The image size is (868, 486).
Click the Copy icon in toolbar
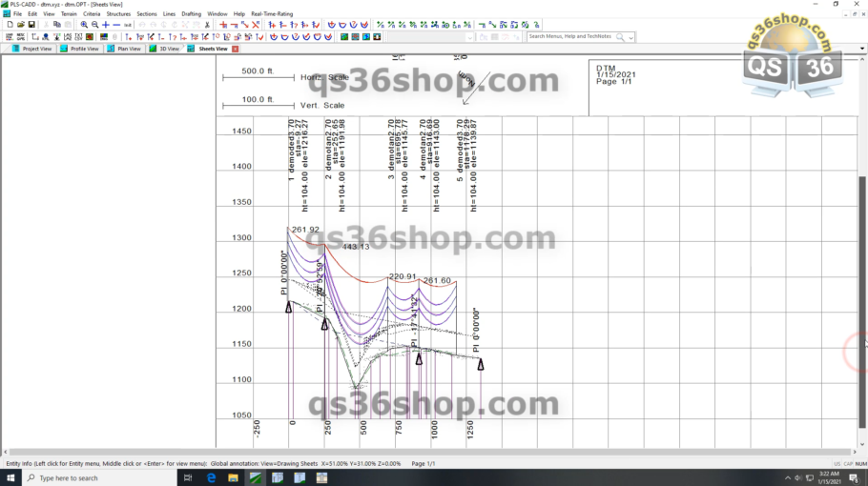pos(57,25)
